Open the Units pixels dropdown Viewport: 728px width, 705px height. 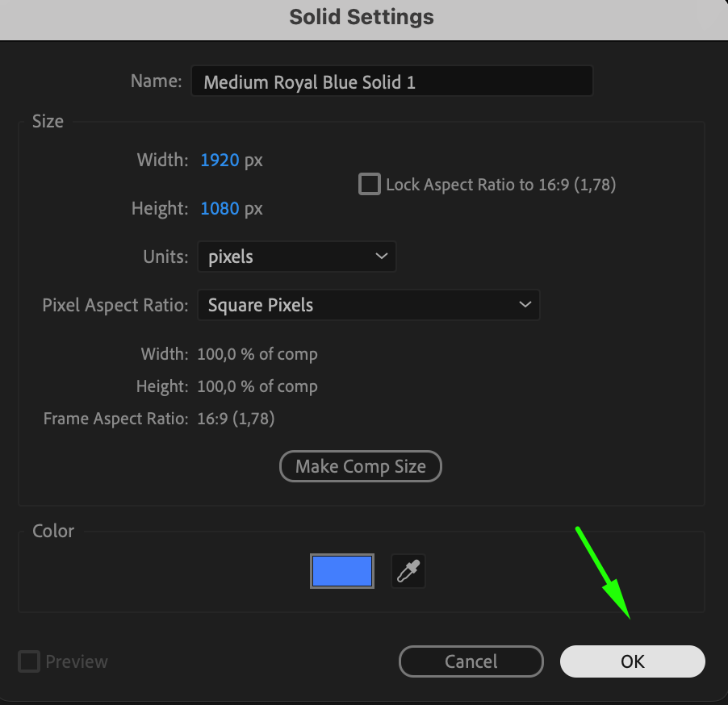click(297, 257)
